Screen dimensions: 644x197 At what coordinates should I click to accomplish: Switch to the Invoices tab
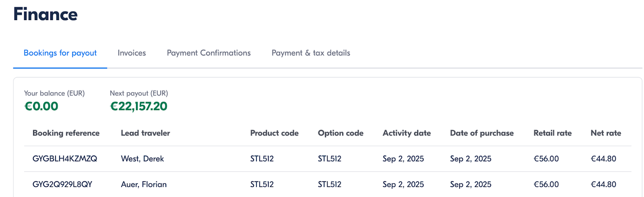tap(132, 53)
